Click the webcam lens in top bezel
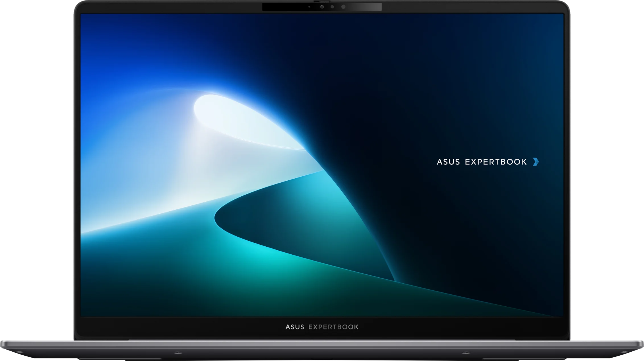 322,7
